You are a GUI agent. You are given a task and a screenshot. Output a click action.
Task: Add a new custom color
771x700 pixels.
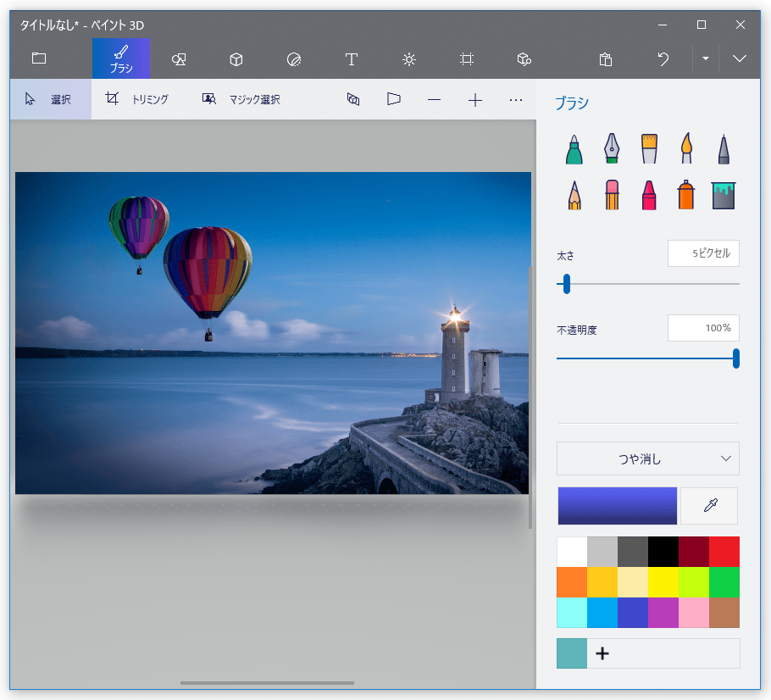click(x=602, y=653)
